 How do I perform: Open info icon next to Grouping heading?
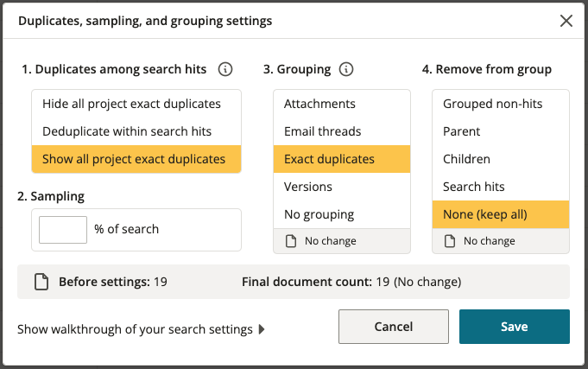click(x=346, y=69)
